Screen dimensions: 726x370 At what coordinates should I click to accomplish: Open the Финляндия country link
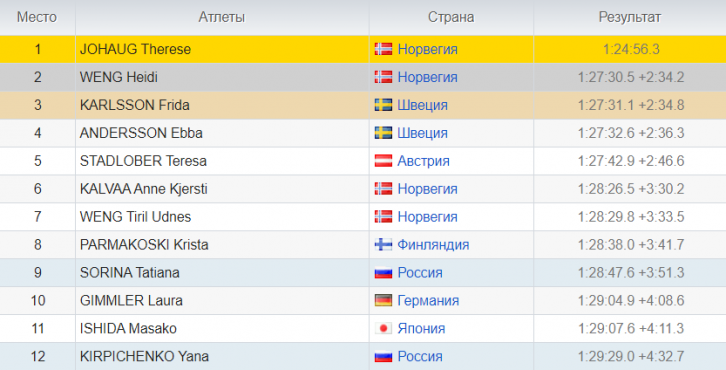point(433,245)
